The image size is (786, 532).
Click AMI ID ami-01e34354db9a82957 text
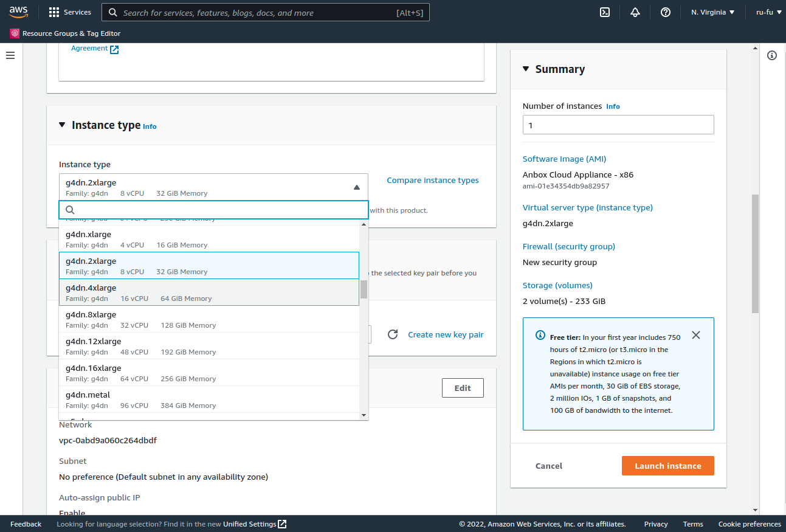(566, 186)
